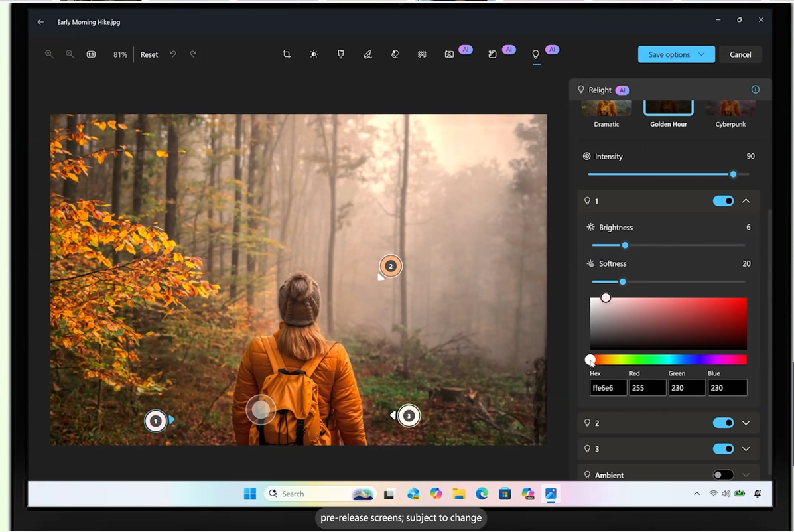This screenshot has width=794, height=532.
Task: Enable the Ambient light
Action: tap(723, 475)
